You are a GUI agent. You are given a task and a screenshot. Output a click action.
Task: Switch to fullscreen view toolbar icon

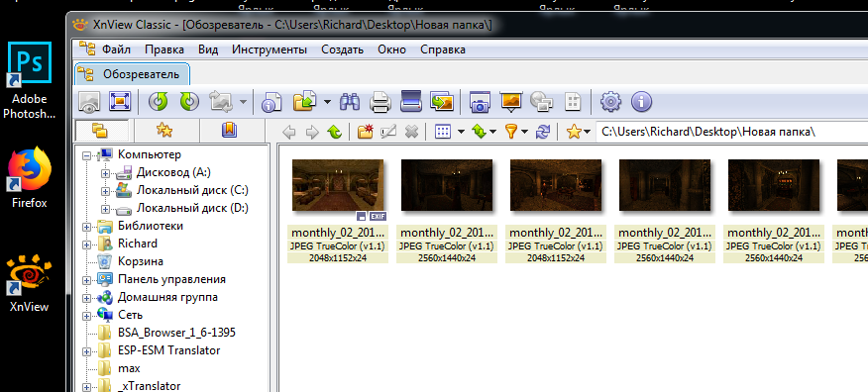(119, 102)
